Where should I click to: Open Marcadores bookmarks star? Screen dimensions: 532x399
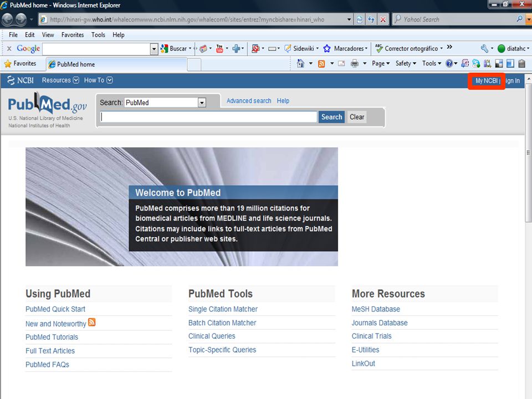pos(344,49)
